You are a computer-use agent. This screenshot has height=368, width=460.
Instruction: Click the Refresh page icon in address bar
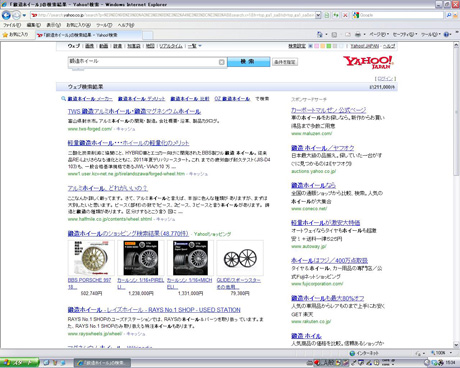(336, 15)
